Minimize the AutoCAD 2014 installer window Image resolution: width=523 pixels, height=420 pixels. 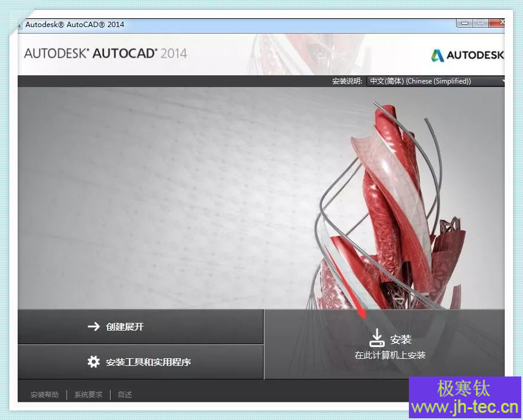[465, 23]
